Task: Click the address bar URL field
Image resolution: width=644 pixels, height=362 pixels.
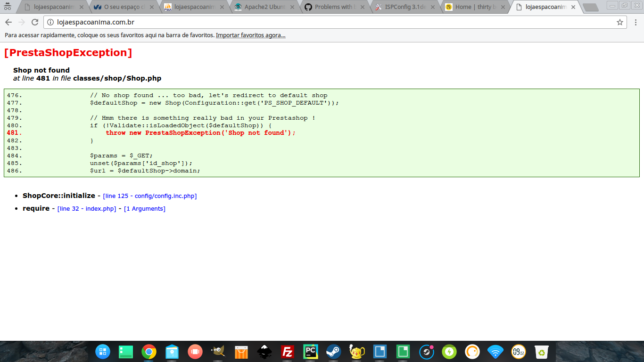Action: [330, 22]
